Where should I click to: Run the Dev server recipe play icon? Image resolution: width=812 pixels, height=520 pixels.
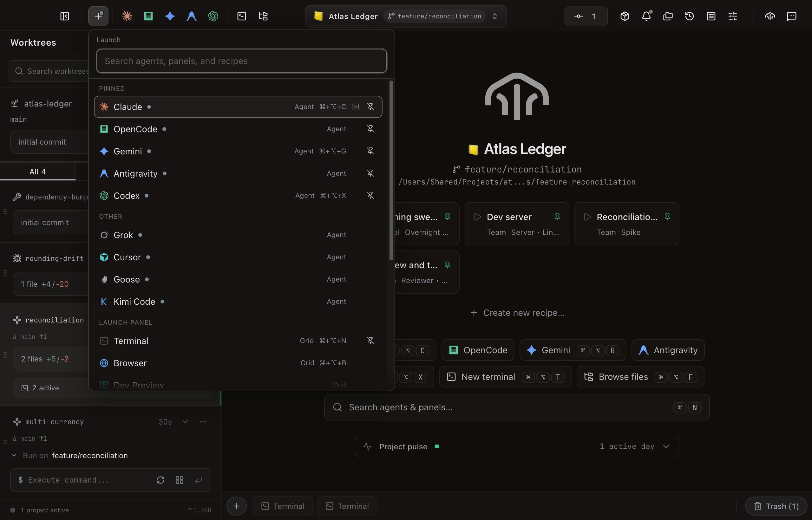point(477,217)
